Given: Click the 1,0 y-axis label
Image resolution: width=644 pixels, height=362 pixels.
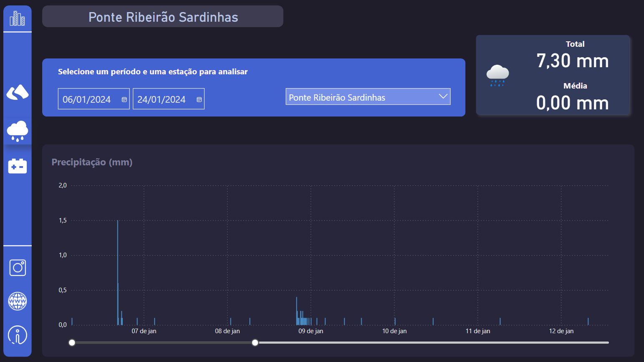Looking at the screenshot, I should click(63, 255).
